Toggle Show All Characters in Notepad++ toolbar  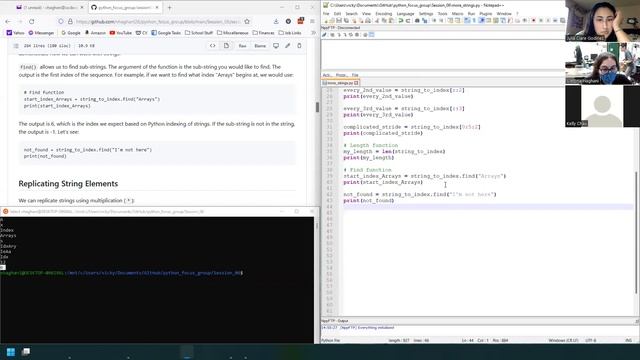click(474, 20)
